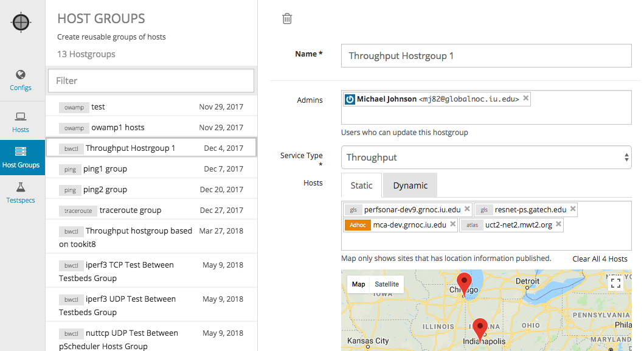644x351 pixels.
Task: Click the traceroute tag in the list
Action: pyautogui.click(x=78, y=210)
